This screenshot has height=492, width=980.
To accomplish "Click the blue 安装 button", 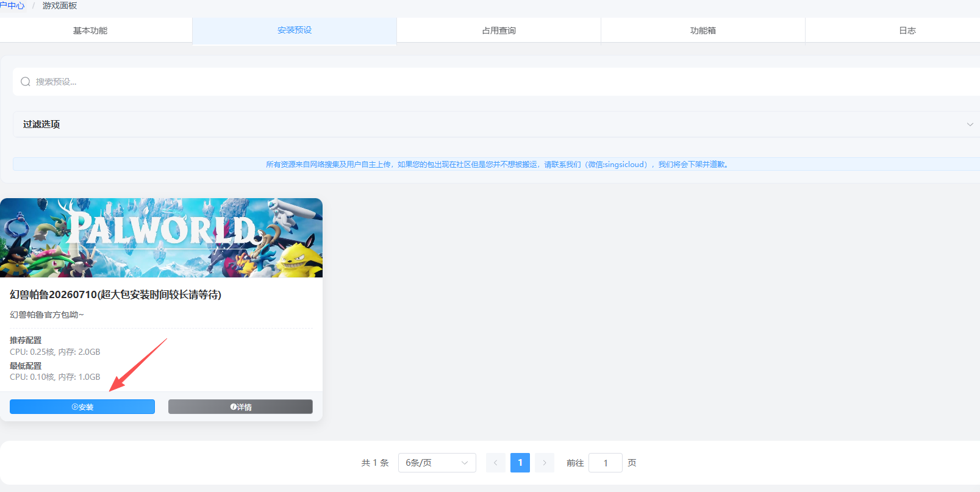I will [82, 407].
